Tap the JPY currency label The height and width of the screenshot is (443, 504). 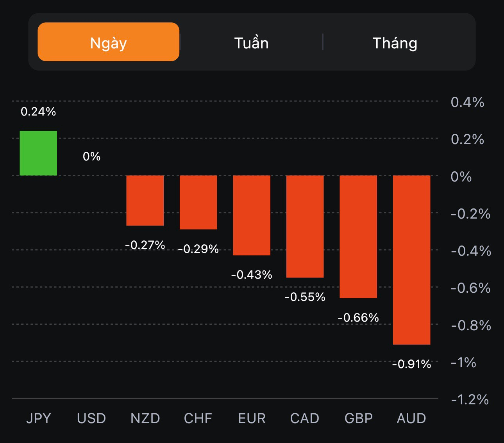(38, 418)
